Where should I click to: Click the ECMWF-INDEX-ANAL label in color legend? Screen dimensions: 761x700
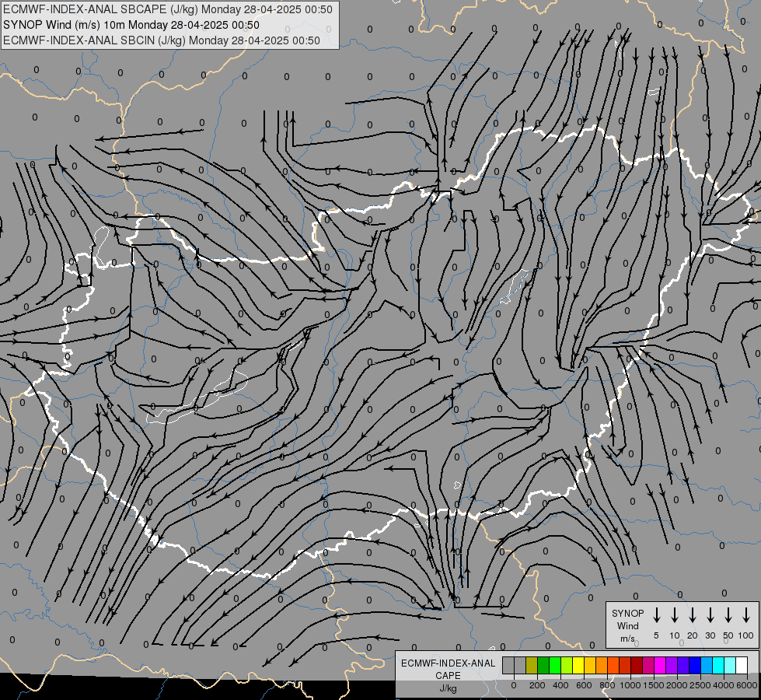tap(448, 663)
